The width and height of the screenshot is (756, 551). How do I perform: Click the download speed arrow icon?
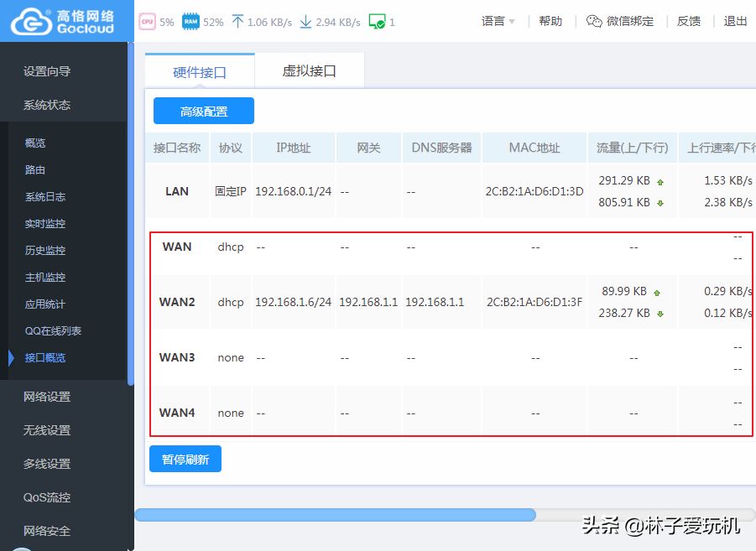coord(305,22)
